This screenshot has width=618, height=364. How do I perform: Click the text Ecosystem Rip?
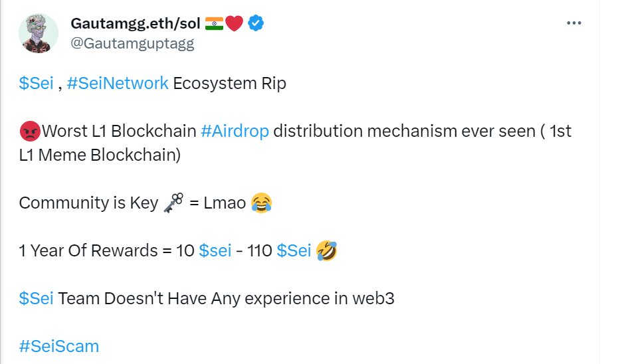(x=229, y=84)
